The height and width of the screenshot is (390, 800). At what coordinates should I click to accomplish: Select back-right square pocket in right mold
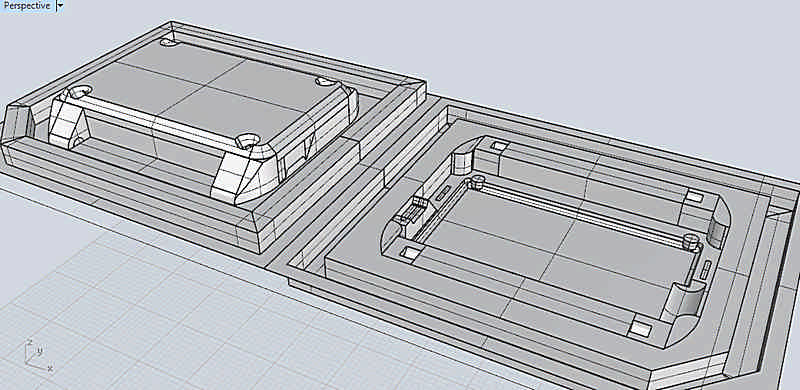[693, 197]
